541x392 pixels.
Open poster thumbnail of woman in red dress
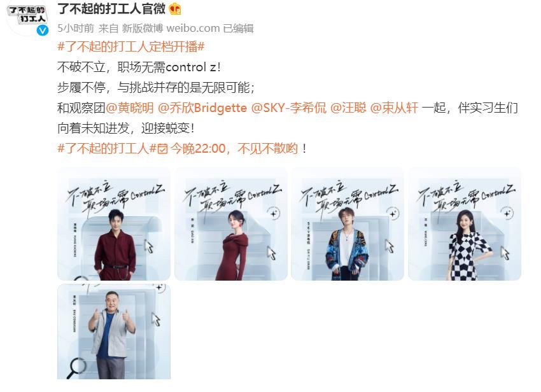[x=231, y=224]
